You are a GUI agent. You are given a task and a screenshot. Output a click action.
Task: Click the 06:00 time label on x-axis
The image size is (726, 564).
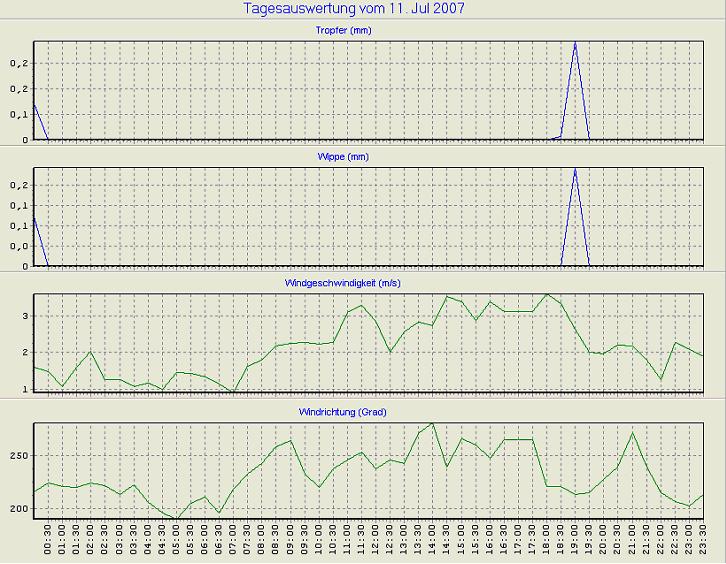(205, 542)
